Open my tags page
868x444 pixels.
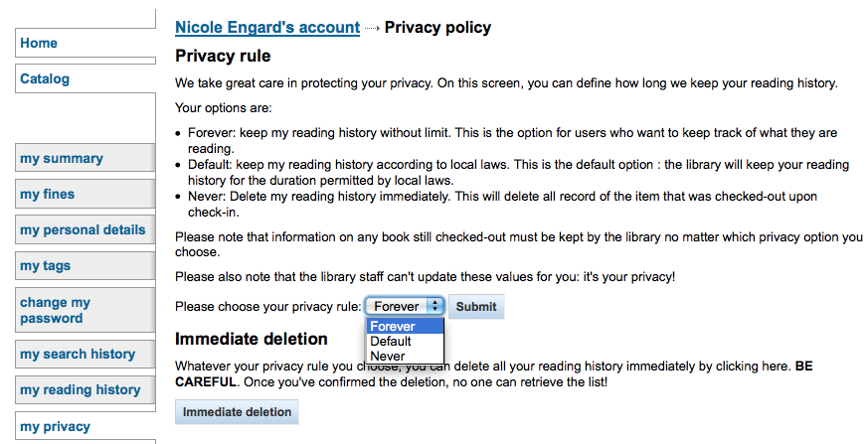pyautogui.click(x=86, y=266)
